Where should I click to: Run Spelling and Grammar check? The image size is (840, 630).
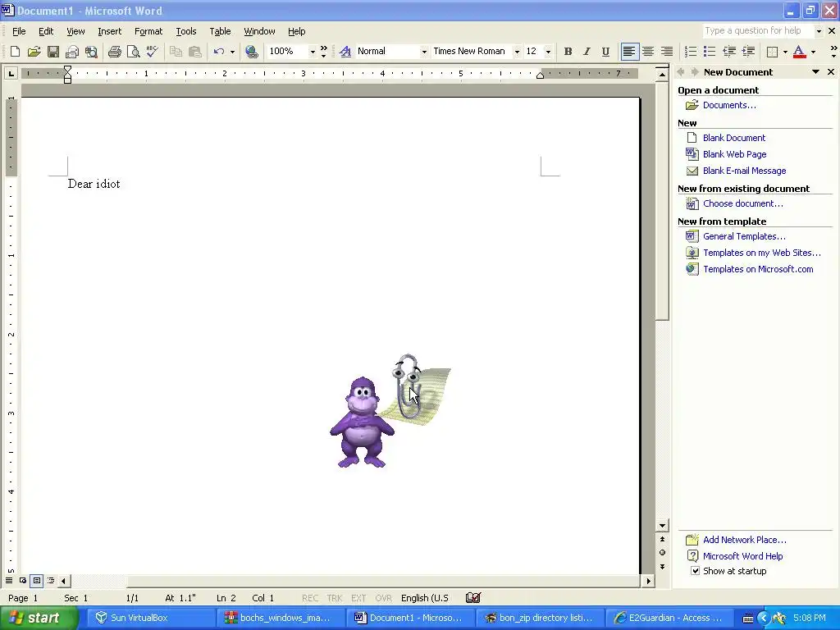point(152,52)
